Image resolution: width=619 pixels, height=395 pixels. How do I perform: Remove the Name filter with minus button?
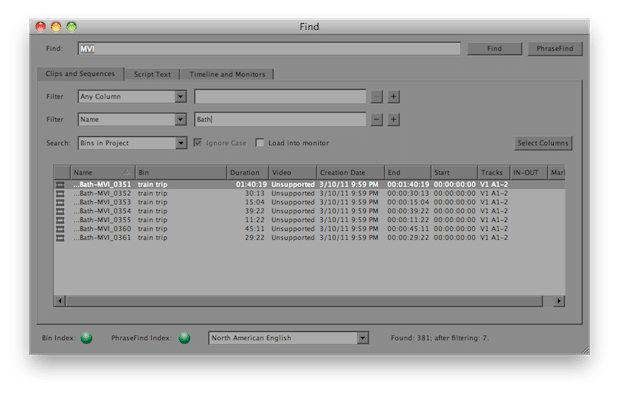click(377, 120)
